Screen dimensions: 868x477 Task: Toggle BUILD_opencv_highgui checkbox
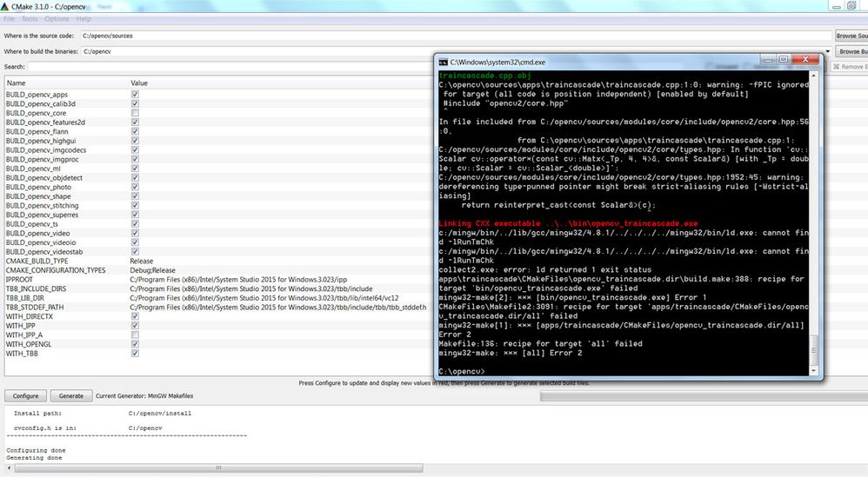point(135,141)
